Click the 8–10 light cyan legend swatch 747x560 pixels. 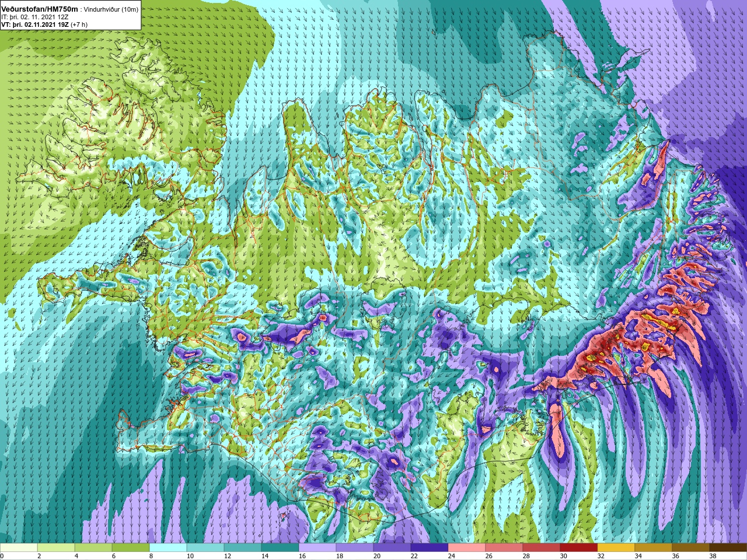click(x=168, y=548)
